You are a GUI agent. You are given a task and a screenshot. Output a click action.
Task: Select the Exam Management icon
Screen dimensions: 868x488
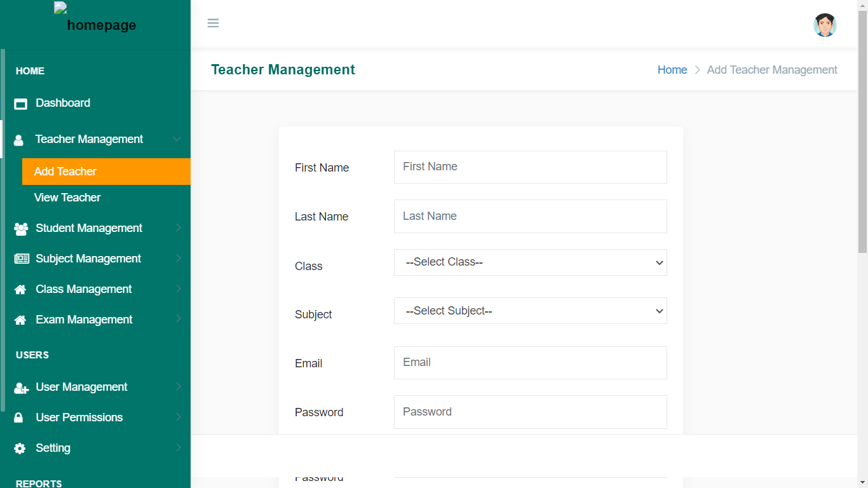click(x=20, y=319)
